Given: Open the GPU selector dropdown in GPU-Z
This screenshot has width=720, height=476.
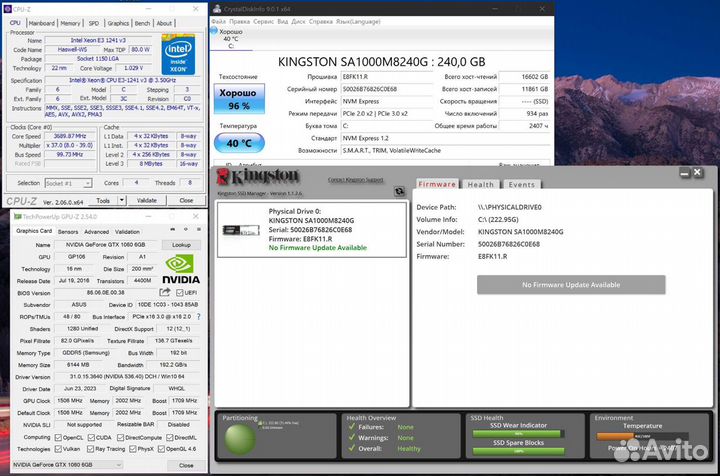Looking at the screenshot, I should click(x=67, y=465).
